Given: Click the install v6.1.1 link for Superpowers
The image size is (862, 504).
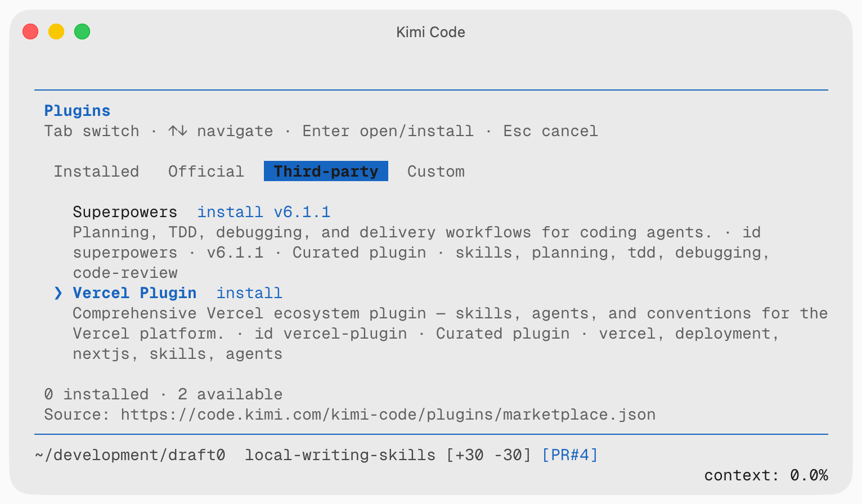Looking at the screenshot, I should tap(263, 212).
